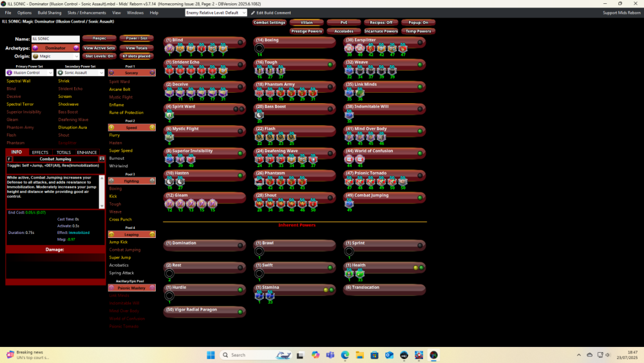The width and height of the screenshot is (644, 363).
Task: Click the Spirit Ward enhancement slot
Action: point(170,115)
